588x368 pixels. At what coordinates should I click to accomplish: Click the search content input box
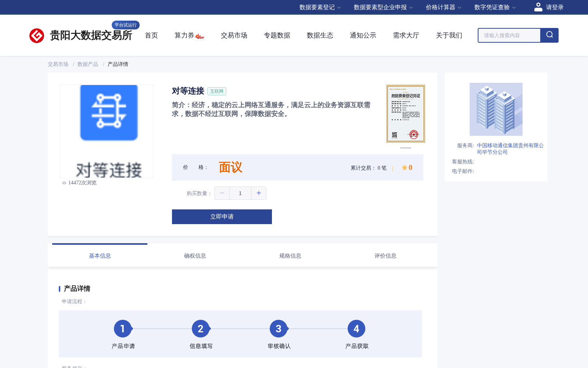coord(509,35)
